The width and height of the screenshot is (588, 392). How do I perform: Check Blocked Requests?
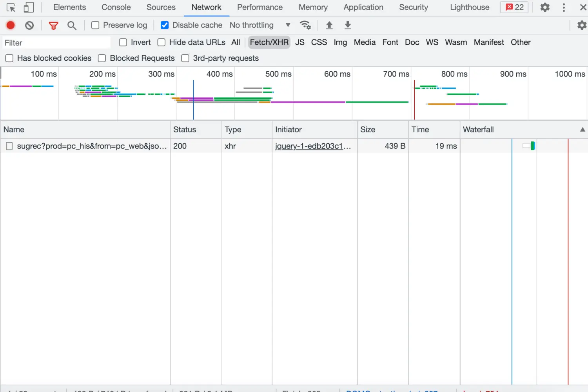click(102, 58)
